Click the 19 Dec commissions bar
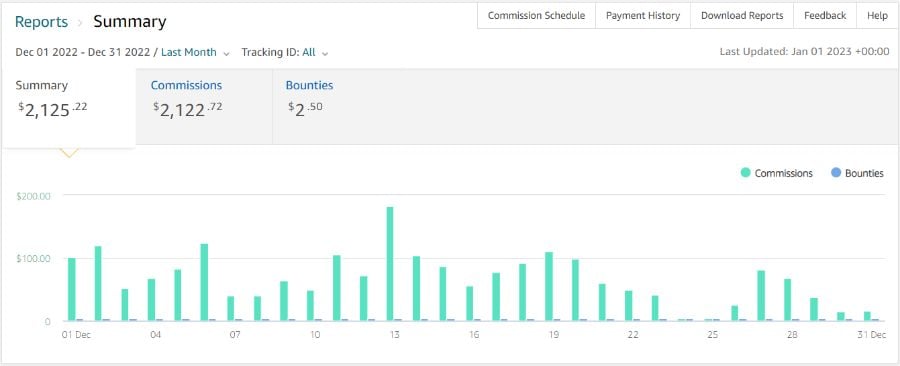Image resolution: width=900 pixels, height=366 pixels. (x=549, y=286)
